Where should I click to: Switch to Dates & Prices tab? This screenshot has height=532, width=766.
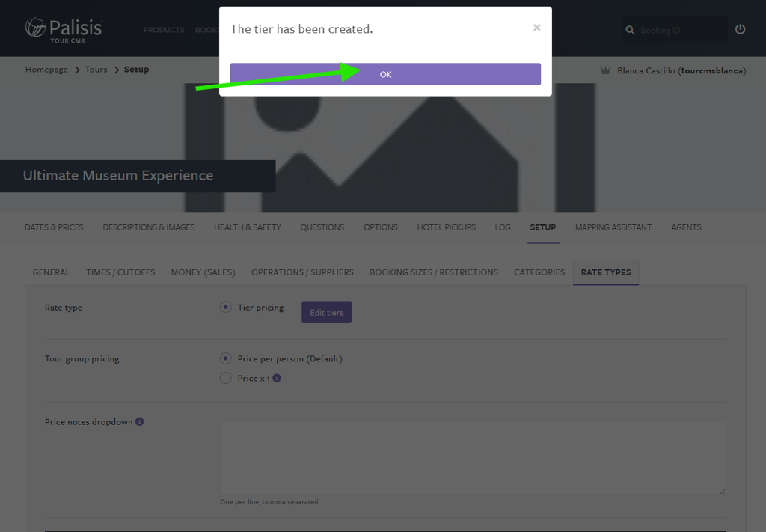point(54,227)
